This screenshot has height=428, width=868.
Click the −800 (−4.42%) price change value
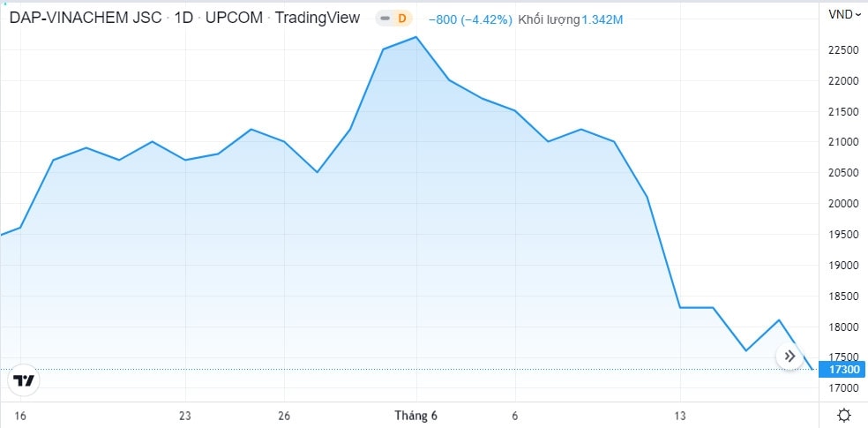pos(469,19)
